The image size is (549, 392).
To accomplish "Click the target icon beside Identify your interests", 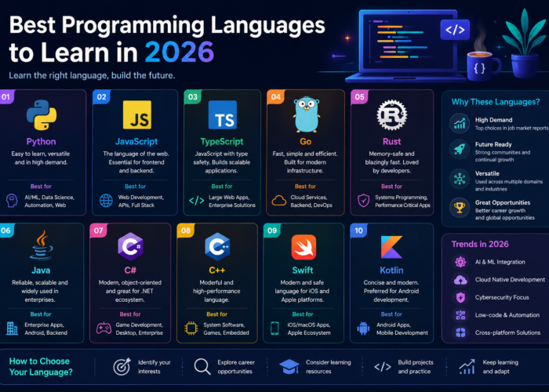I will tap(122, 366).
